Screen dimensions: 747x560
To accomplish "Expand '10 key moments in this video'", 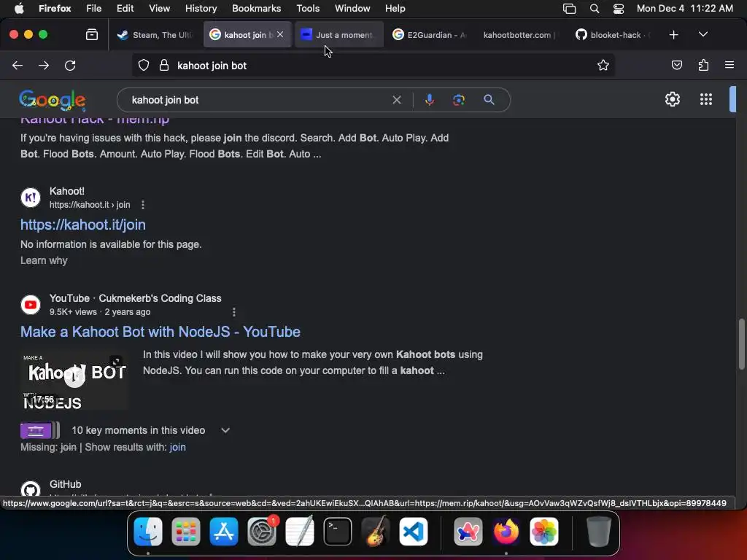I will pyautogui.click(x=225, y=430).
